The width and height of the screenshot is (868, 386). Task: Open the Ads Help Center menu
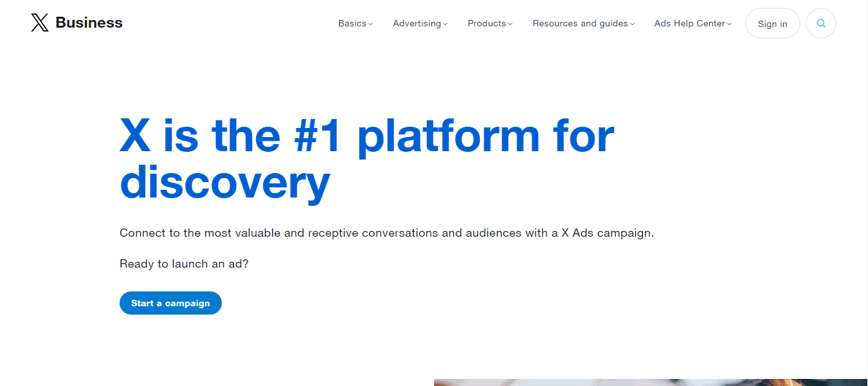pyautogui.click(x=689, y=24)
